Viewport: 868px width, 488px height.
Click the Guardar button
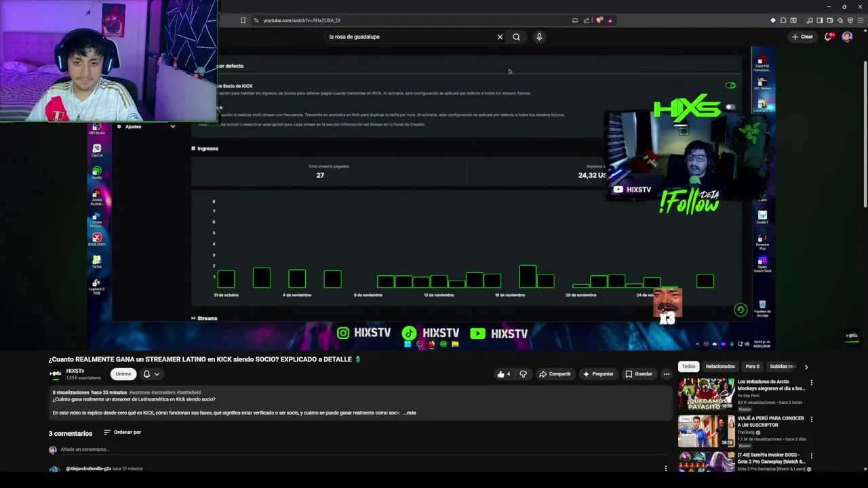tap(639, 374)
